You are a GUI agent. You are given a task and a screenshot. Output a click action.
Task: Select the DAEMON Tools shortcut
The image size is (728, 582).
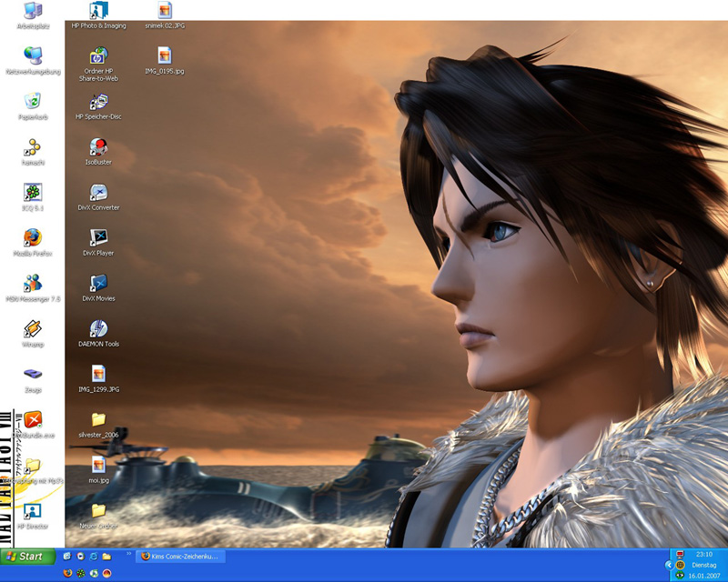pos(98,329)
